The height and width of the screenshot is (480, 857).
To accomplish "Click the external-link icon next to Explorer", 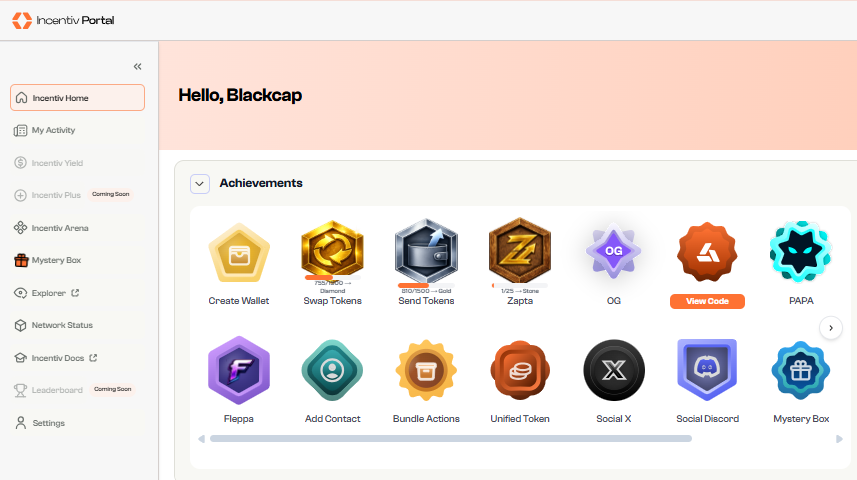I will point(75,292).
